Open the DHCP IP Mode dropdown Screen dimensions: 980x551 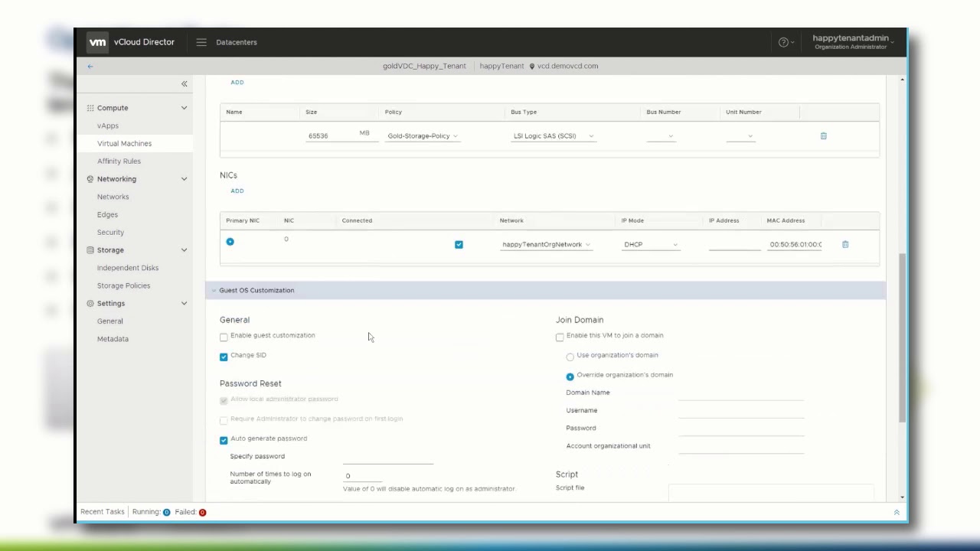pos(650,245)
